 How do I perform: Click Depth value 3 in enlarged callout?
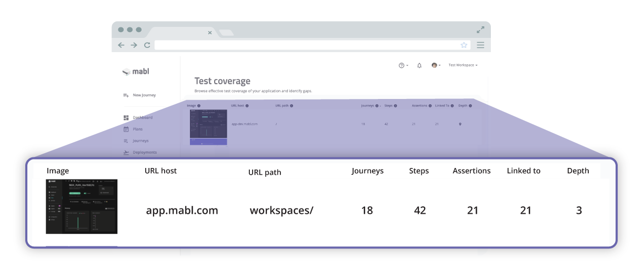[579, 211]
